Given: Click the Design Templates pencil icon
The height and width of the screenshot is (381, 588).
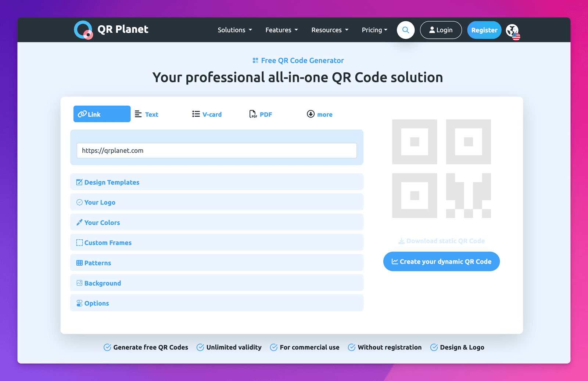Looking at the screenshot, I should [79, 182].
